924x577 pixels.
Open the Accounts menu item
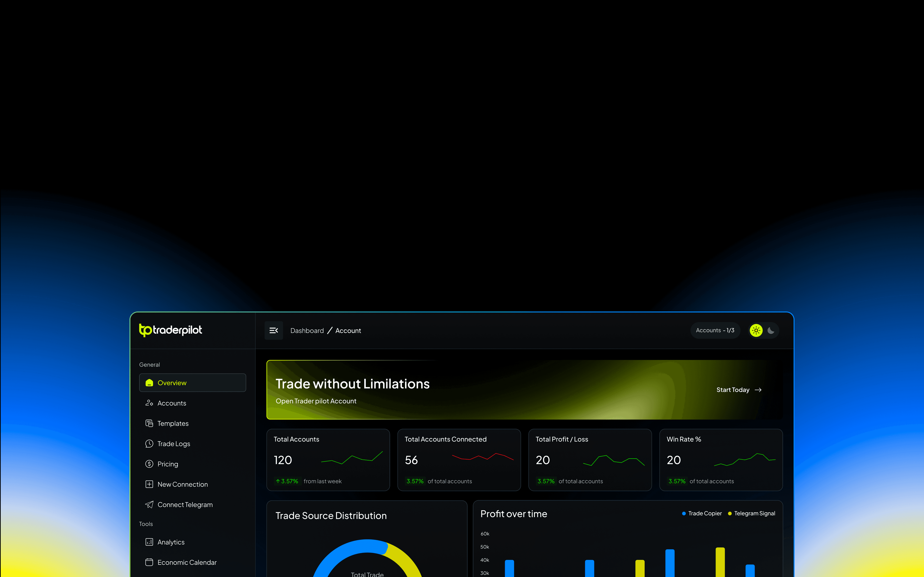192,403
